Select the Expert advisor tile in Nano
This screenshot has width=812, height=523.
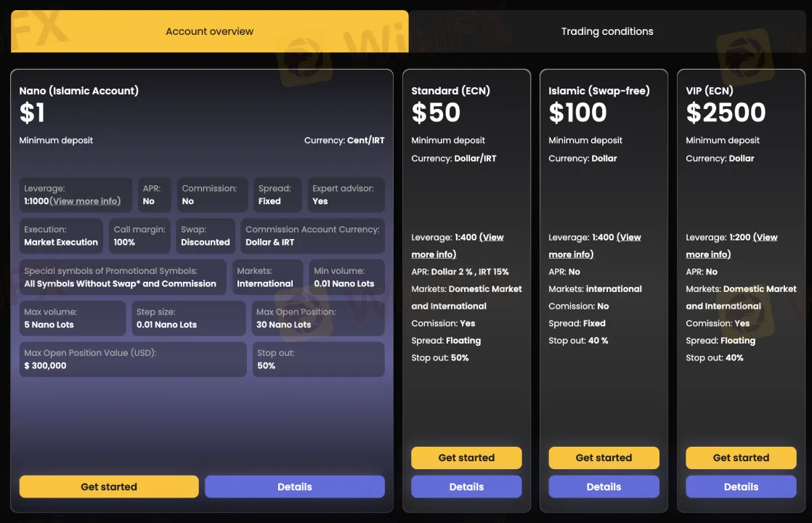click(x=345, y=195)
